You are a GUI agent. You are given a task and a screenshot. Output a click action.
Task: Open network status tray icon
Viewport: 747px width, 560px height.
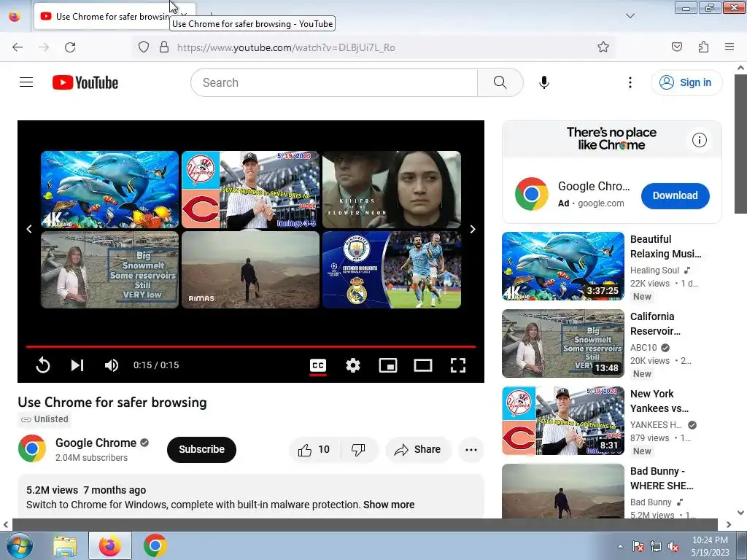(656, 546)
